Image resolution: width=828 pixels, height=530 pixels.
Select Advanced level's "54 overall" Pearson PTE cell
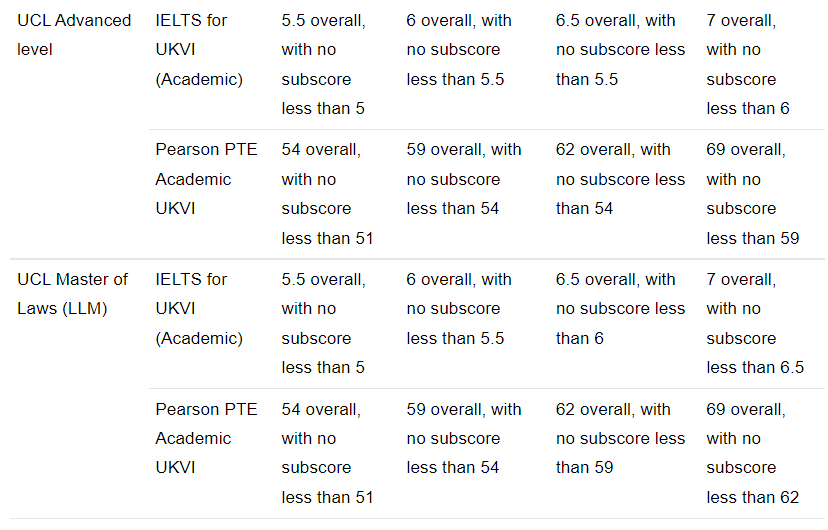(x=327, y=194)
